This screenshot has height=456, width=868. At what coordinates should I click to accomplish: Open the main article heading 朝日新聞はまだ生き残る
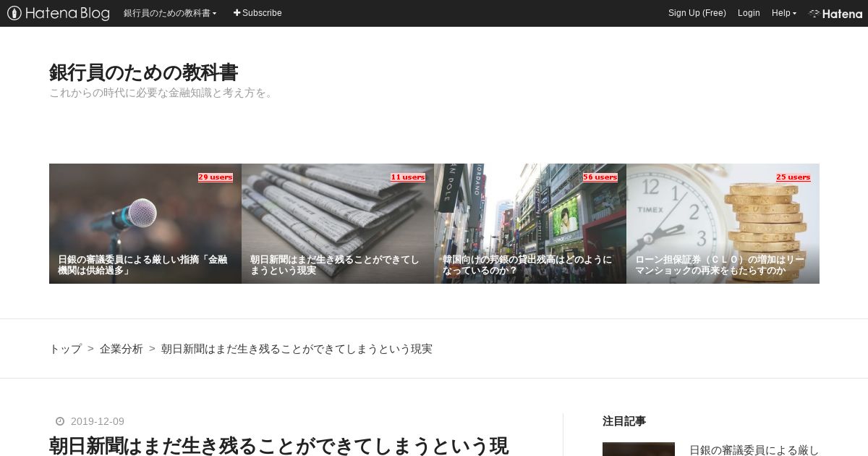click(279, 446)
